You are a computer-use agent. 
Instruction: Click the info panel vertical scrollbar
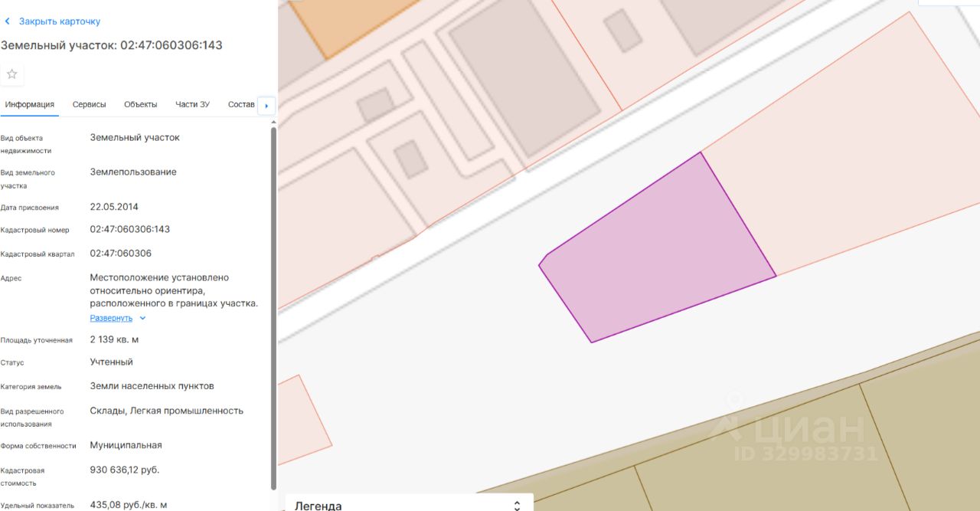(273, 306)
